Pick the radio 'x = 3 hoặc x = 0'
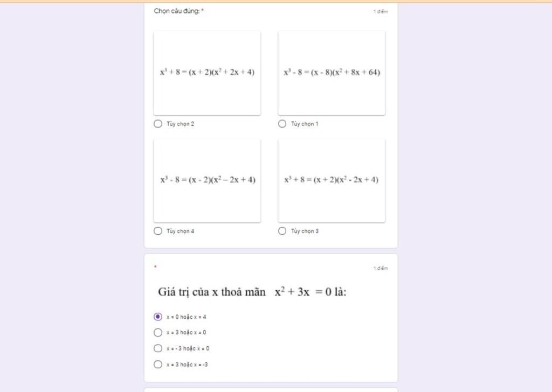 click(158, 333)
